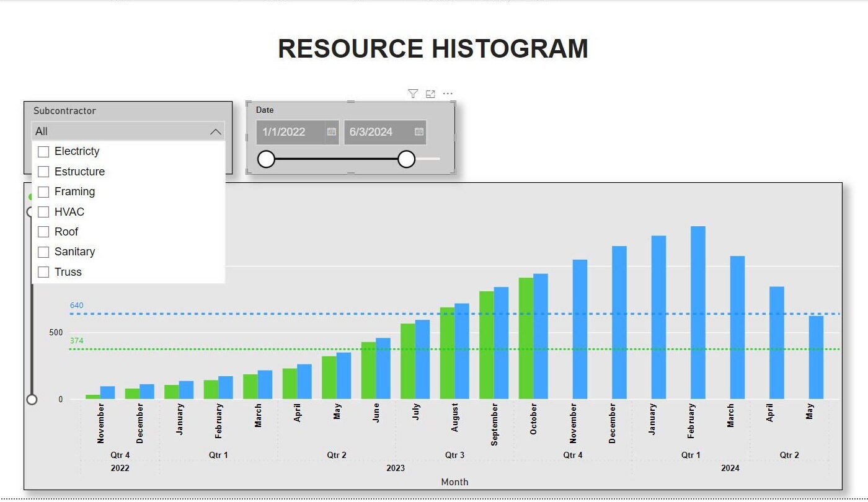Collapse the Subcontractor list using the chevron
The image size is (868, 502).
(x=215, y=131)
